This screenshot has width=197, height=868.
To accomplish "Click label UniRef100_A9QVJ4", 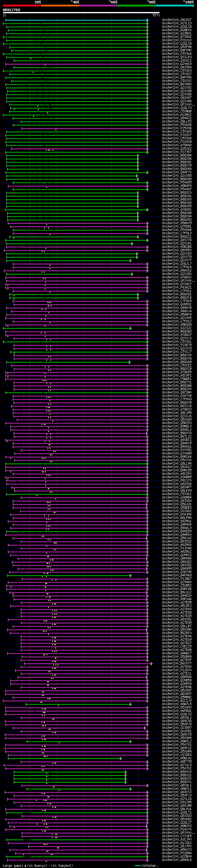I will (x=177, y=311).
